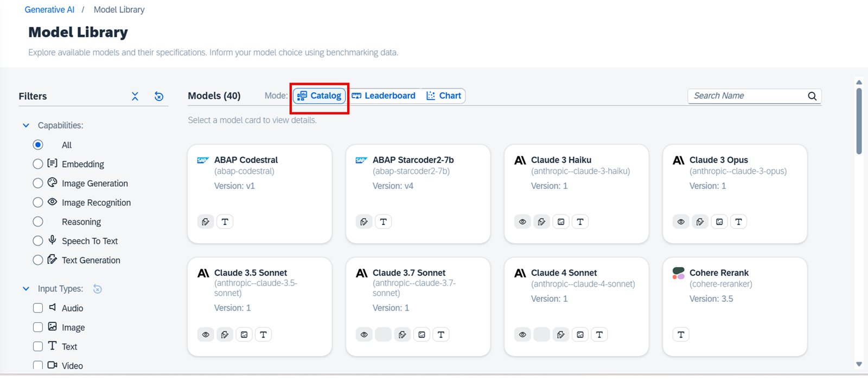Open the ABAP Starcoder2-7b model card

pyautogui.click(x=418, y=194)
